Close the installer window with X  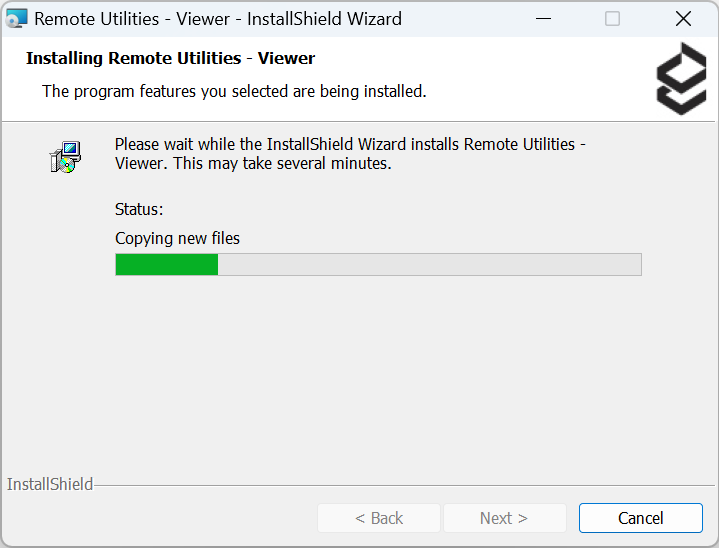683,19
